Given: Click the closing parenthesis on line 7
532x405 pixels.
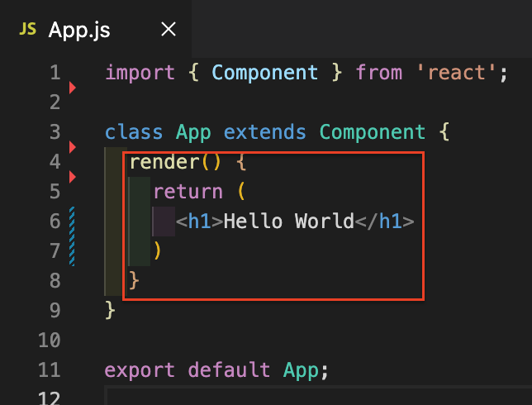Looking at the screenshot, I should (157, 250).
